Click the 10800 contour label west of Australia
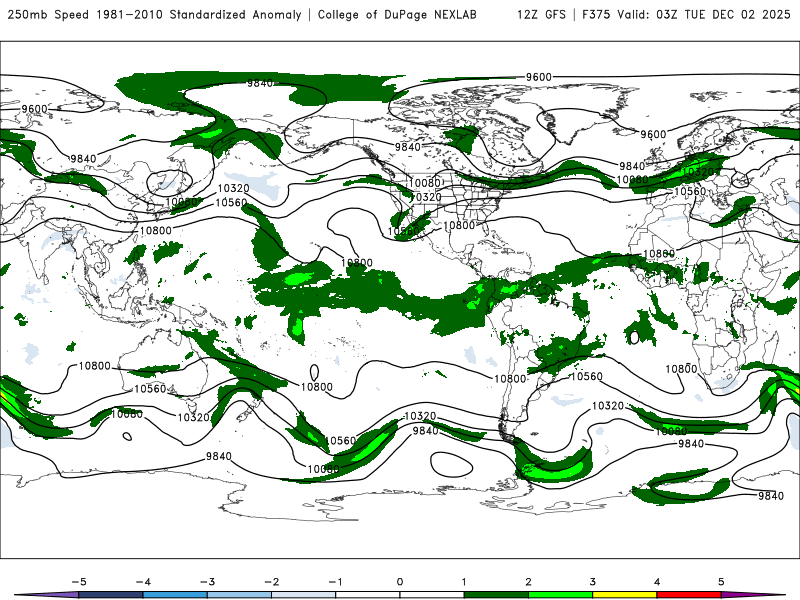Screen dimensions: 800x600 click(x=94, y=366)
